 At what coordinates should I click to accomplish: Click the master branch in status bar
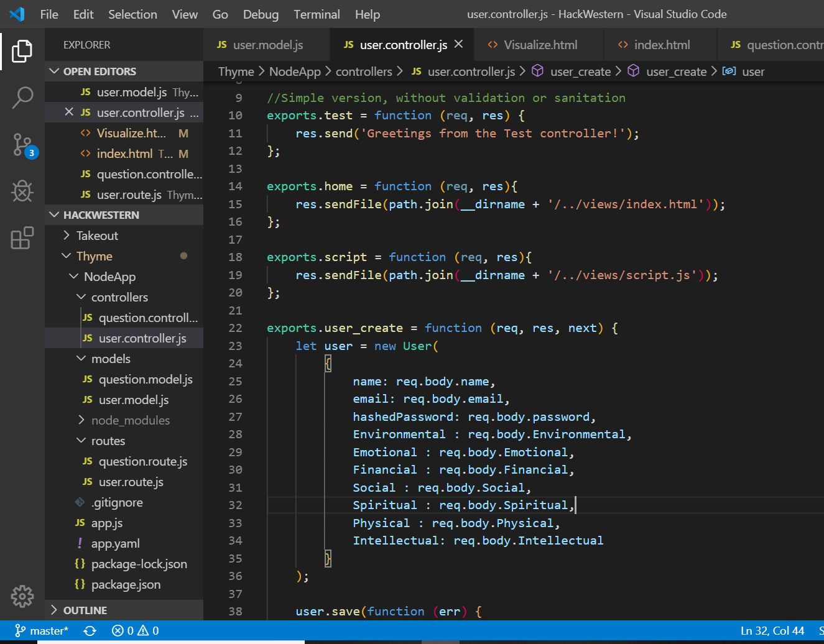pyautogui.click(x=42, y=631)
